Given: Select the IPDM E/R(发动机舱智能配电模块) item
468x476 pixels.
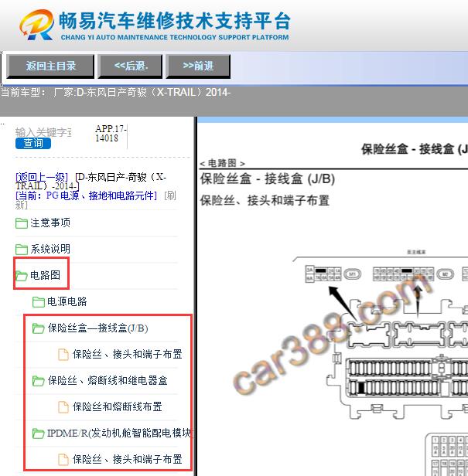Looking at the screenshot, I should click(x=120, y=433).
